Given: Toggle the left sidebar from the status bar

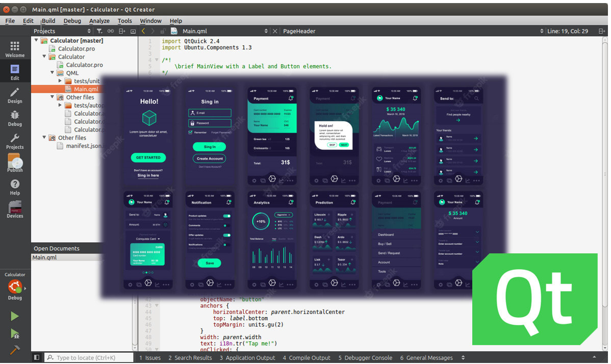Looking at the screenshot, I should 36,357.
